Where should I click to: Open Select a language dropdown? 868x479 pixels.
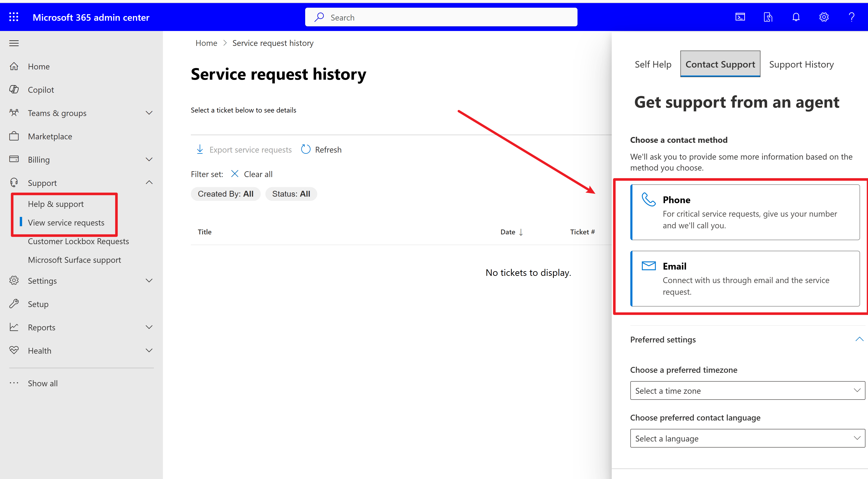pyautogui.click(x=747, y=438)
